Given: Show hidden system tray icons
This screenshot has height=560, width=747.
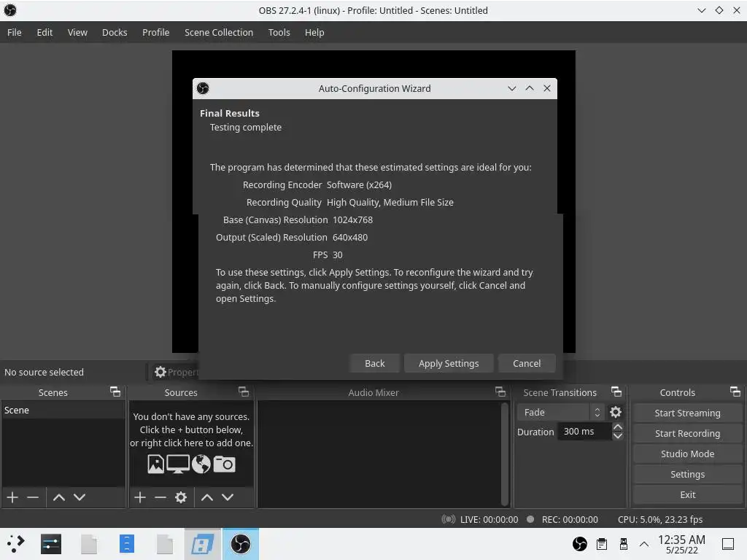Looking at the screenshot, I should pos(644,544).
